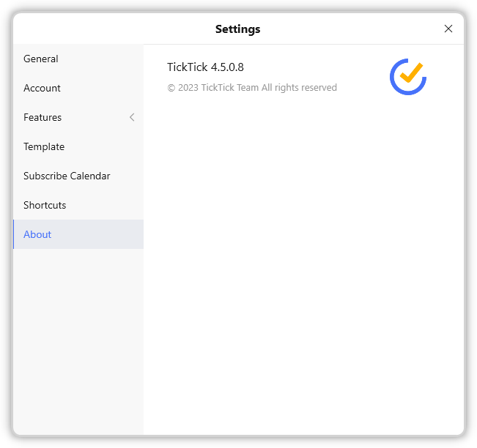
Task: Click the TickTick 4.5.0.8 version text
Action: point(205,67)
